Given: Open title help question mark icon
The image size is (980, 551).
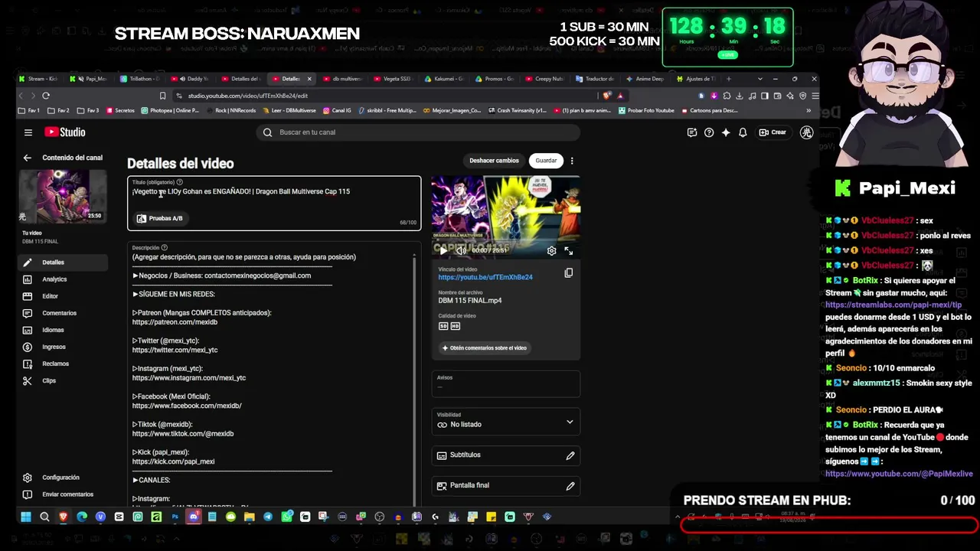Looking at the screenshot, I should pyautogui.click(x=180, y=182).
